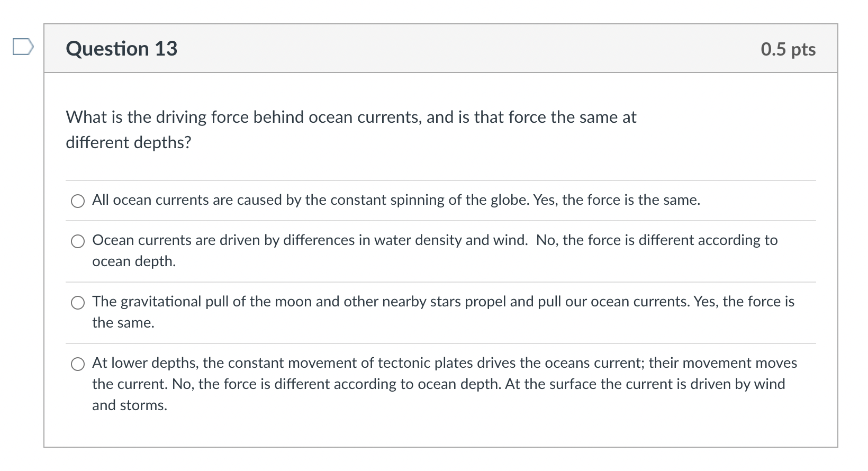Click the third answer's radio circle
Image resolution: width=868 pixels, height=471 pixels.
coord(78,303)
